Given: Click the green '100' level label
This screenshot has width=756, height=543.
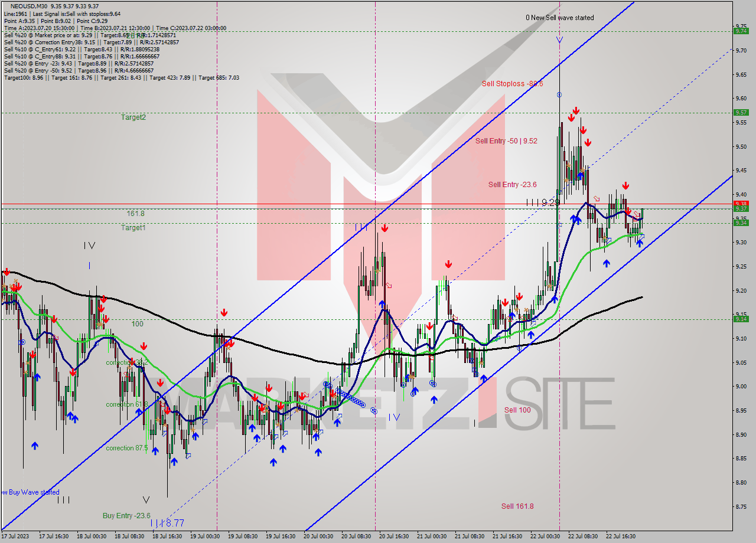Looking at the screenshot, I should (137, 324).
